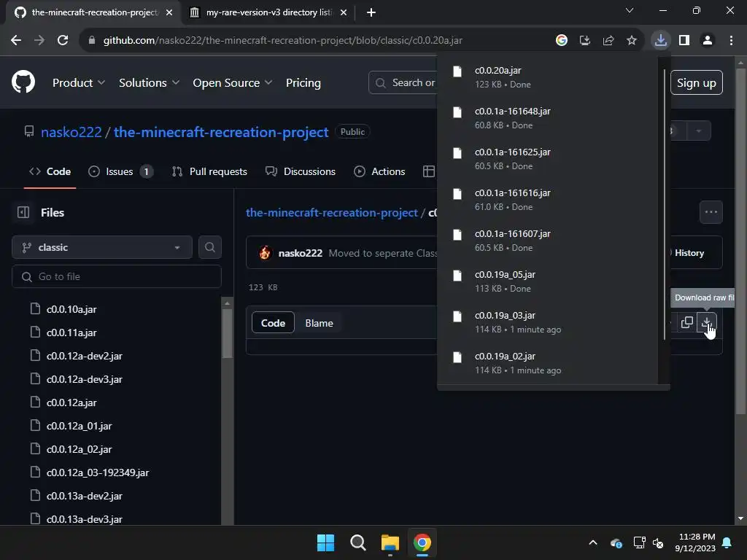Toggle the Chrome side panel icon
The width and height of the screenshot is (747, 560).
click(684, 41)
